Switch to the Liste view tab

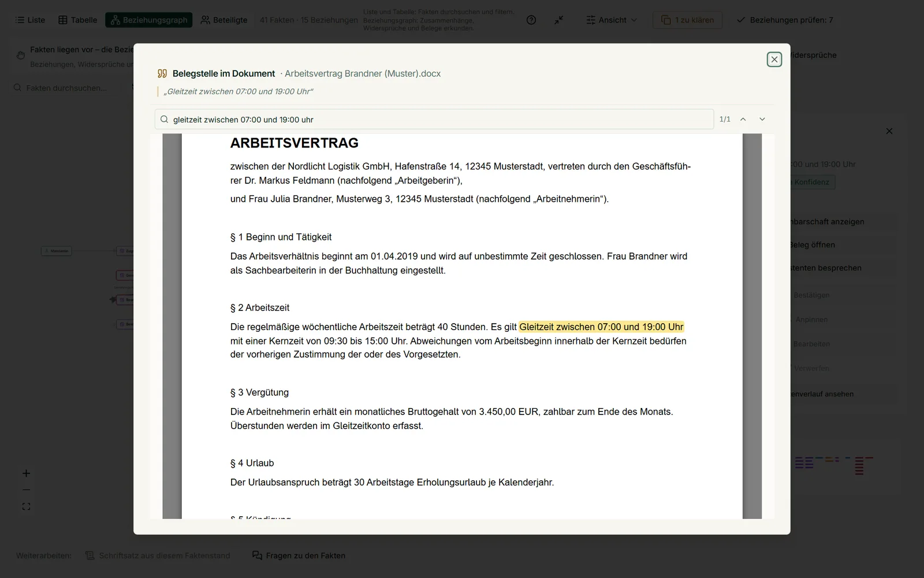[x=30, y=20]
